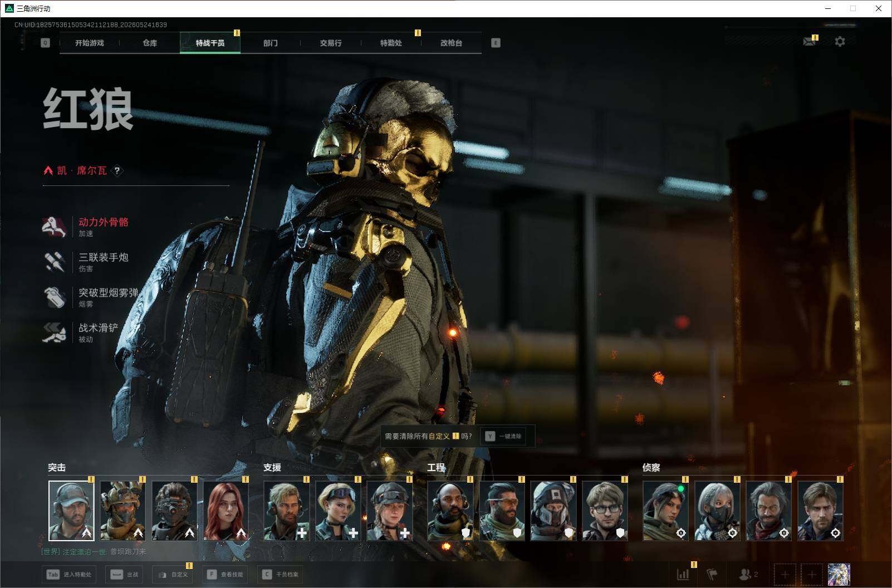Open the 特勤处 tab

tap(391, 43)
